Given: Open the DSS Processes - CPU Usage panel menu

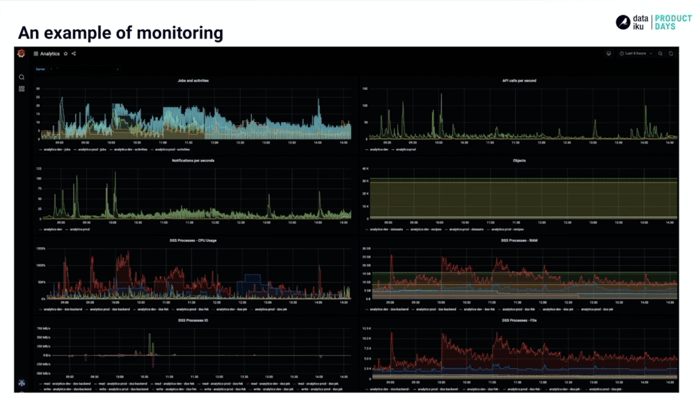Looking at the screenshot, I should [x=193, y=240].
